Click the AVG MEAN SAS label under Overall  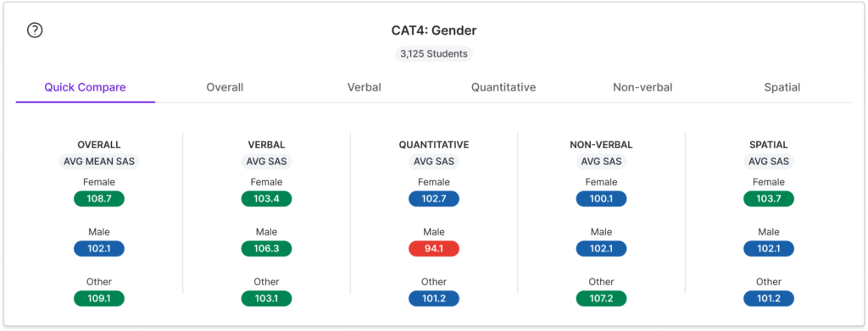99,162
